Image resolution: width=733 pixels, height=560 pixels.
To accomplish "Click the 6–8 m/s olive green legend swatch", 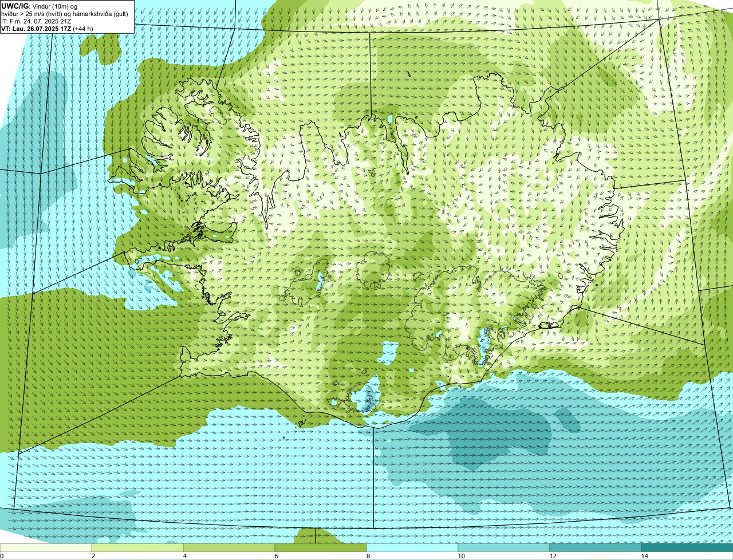I will point(321,547).
